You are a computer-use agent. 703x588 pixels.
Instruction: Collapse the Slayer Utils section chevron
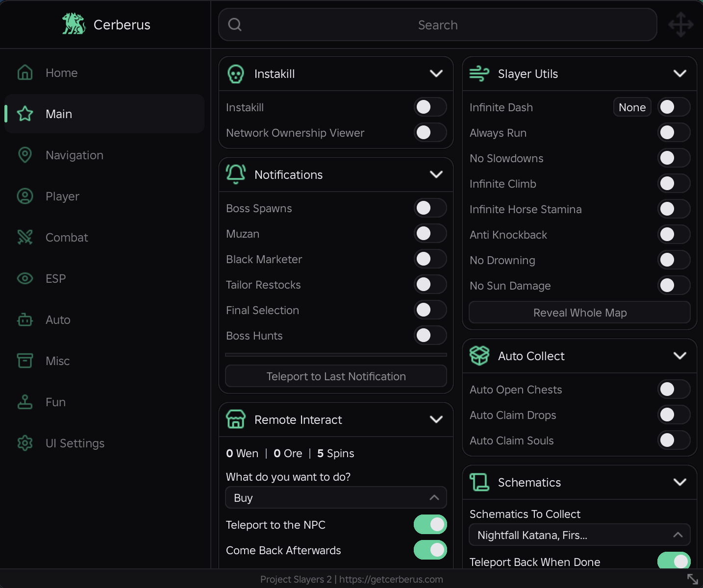[680, 73]
